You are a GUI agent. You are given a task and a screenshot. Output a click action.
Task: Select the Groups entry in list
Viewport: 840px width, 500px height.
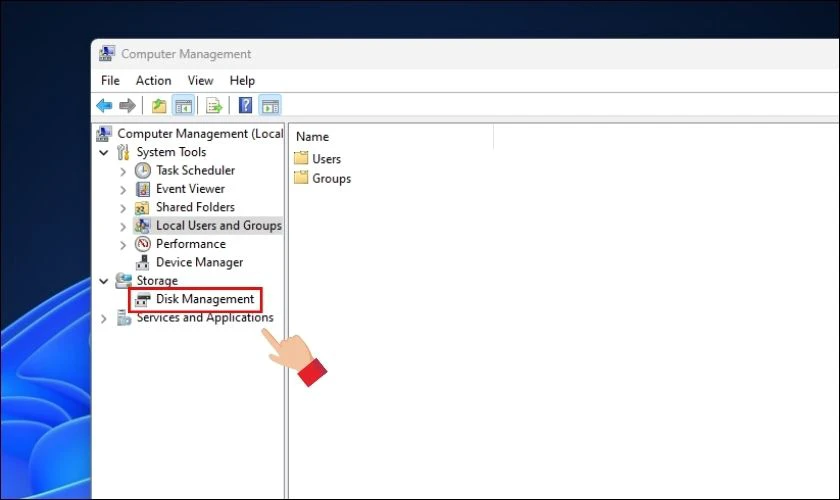pyautogui.click(x=332, y=178)
